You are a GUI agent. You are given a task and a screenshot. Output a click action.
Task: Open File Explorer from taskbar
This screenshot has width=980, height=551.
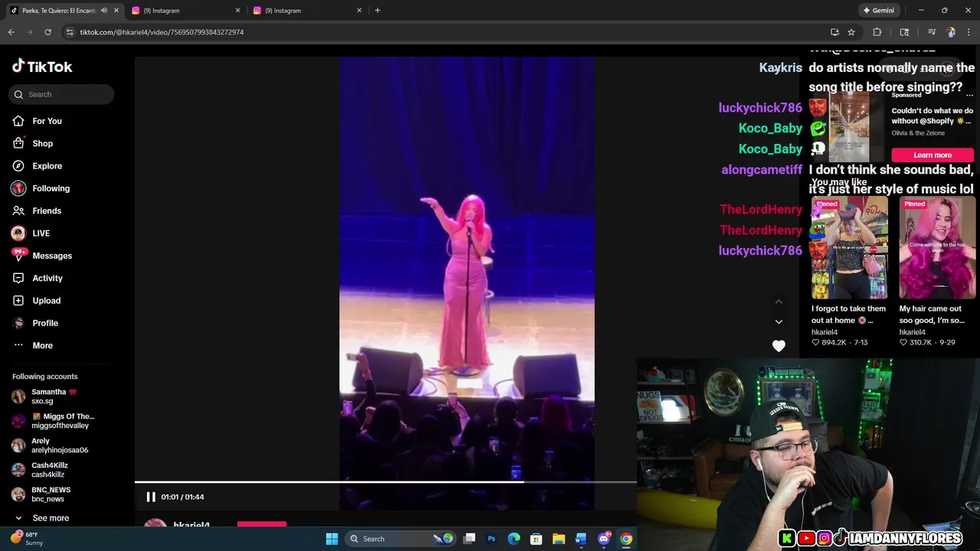558,539
